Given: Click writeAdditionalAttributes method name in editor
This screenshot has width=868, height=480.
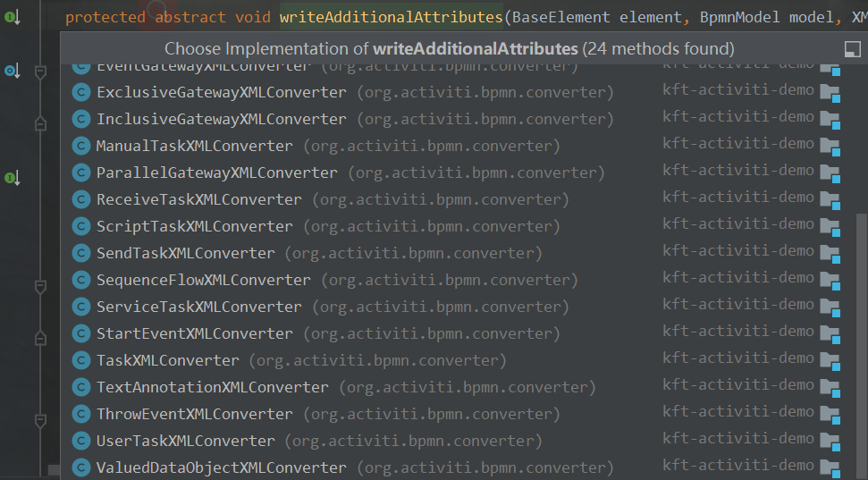Looking at the screenshot, I should [x=391, y=17].
